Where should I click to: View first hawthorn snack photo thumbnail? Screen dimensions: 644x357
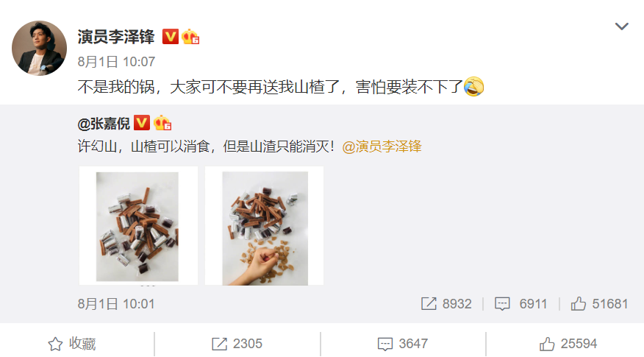click(138, 226)
